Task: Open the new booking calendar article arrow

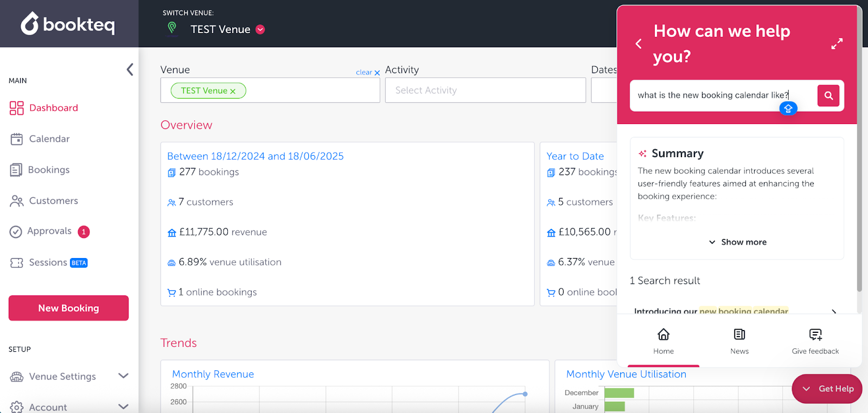Action: (834, 311)
